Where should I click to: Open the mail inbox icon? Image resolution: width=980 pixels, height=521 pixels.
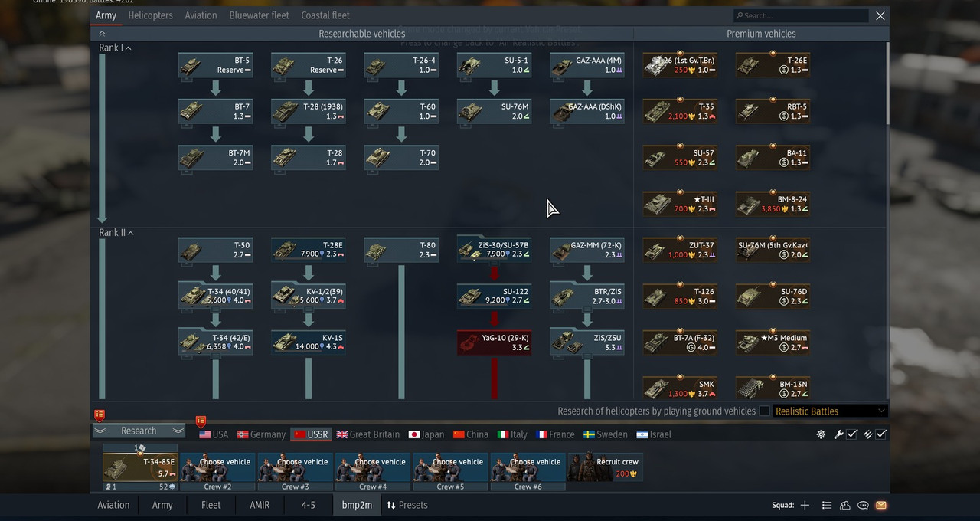coord(880,506)
